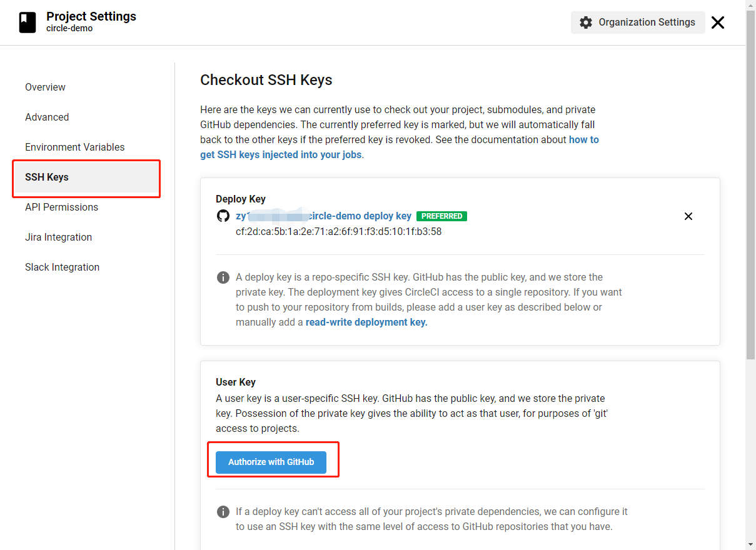Click Authorize with GitHub button
The height and width of the screenshot is (550, 756).
(x=271, y=462)
